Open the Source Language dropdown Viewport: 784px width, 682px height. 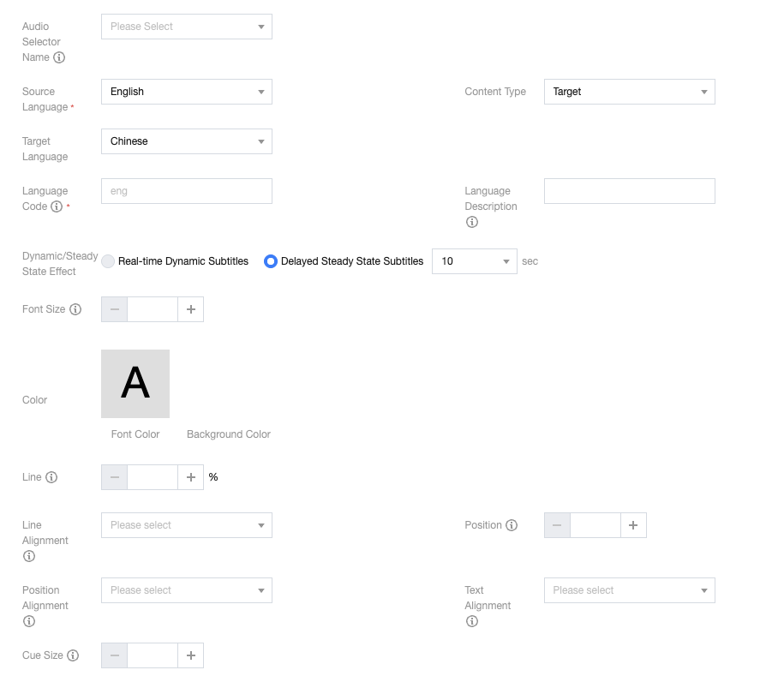point(186,92)
